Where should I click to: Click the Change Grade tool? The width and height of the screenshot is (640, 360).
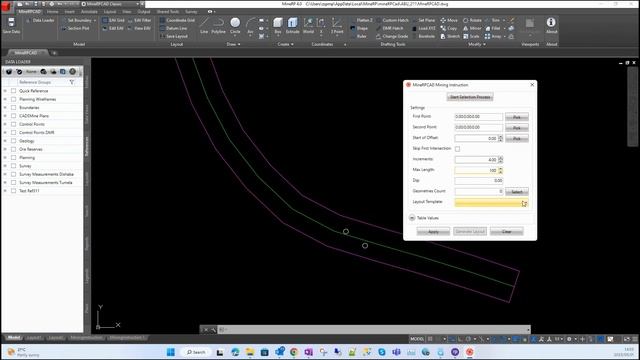(392, 36)
